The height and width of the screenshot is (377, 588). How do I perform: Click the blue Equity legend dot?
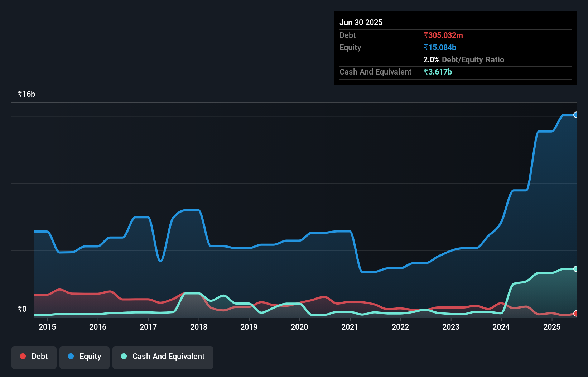click(x=71, y=356)
